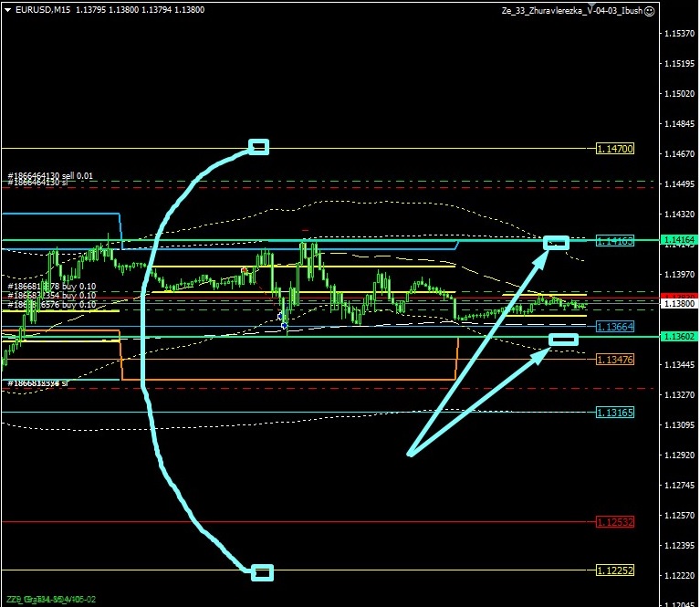The image size is (700, 607).
Task: Click the cyan rectangle at the 1.14700 line
Action: pyautogui.click(x=259, y=146)
